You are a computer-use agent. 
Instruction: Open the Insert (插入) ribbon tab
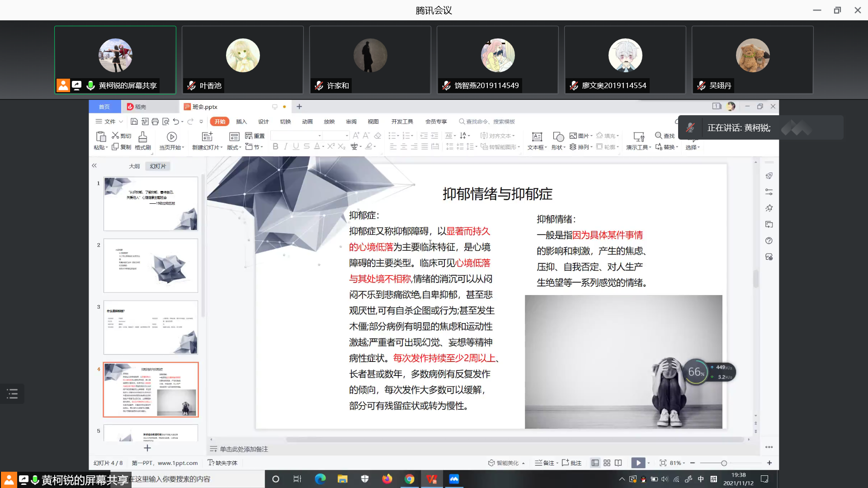pos(241,122)
